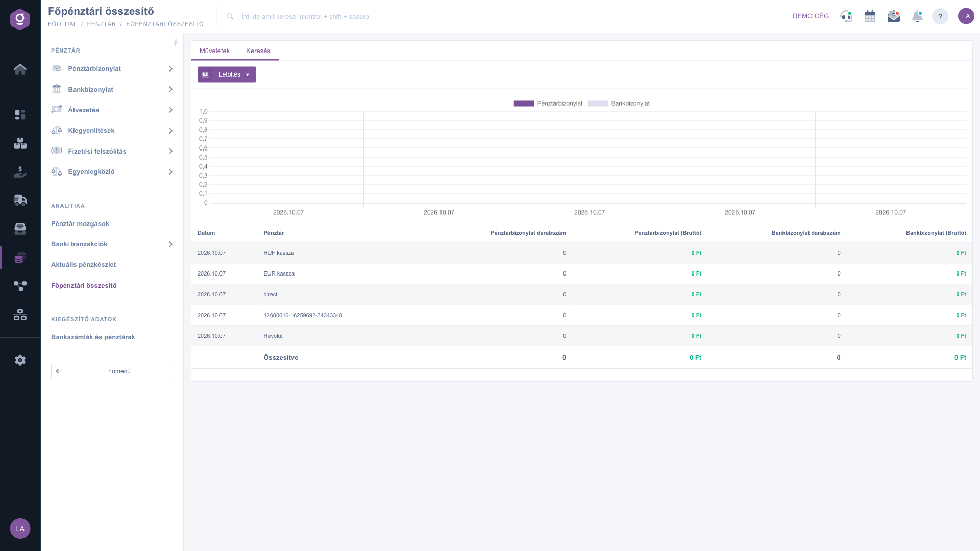Open Bankszámlák és pénztárak
The width and height of the screenshot is (980, 551).
click(x=93, y=337)
